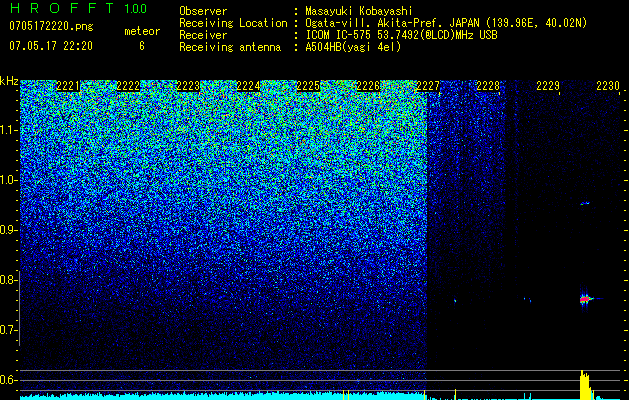Click the faint echo spot near 0.95 kHz

(585, 203)
